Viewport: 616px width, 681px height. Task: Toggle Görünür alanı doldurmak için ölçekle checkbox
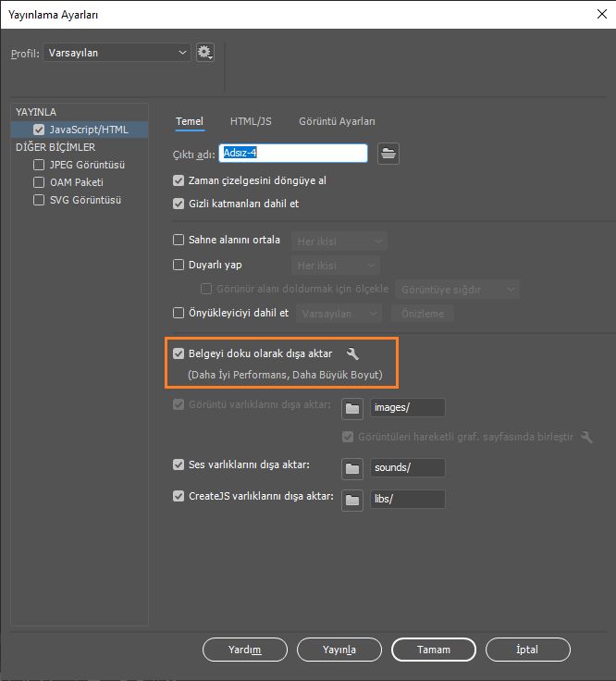pyautogui.click(x=206, y=289)
